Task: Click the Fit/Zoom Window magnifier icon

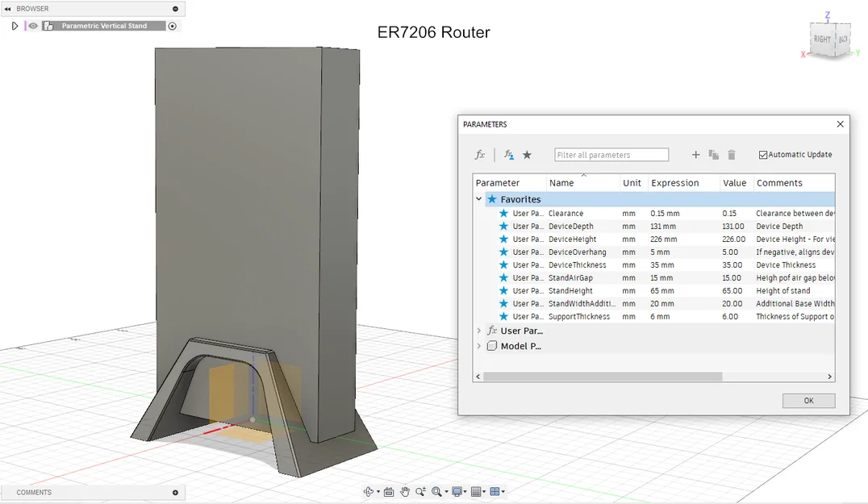Action: [436, 492]
